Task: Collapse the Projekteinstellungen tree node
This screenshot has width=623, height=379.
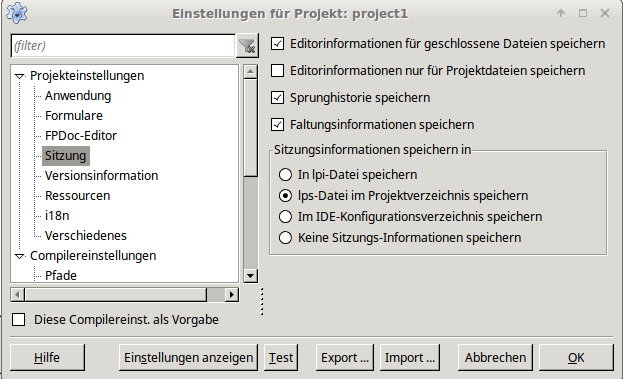Action: coord(19,76)
